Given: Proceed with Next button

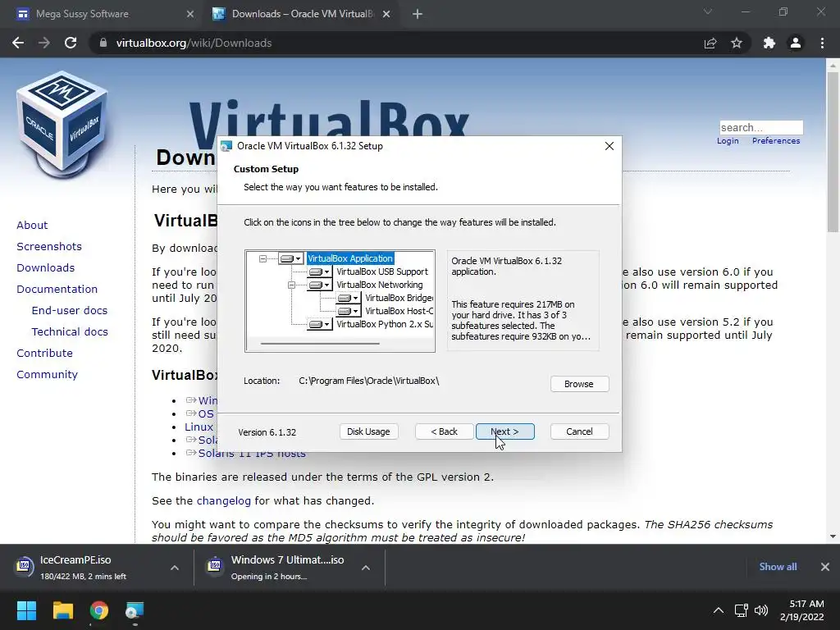Looking at the screenshot, I should 504,431.
